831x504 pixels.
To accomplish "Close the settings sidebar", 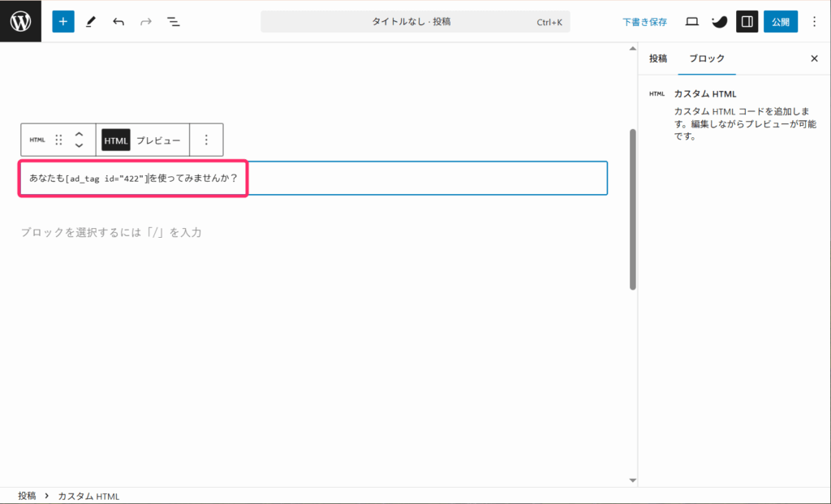I will click(815, 58).
